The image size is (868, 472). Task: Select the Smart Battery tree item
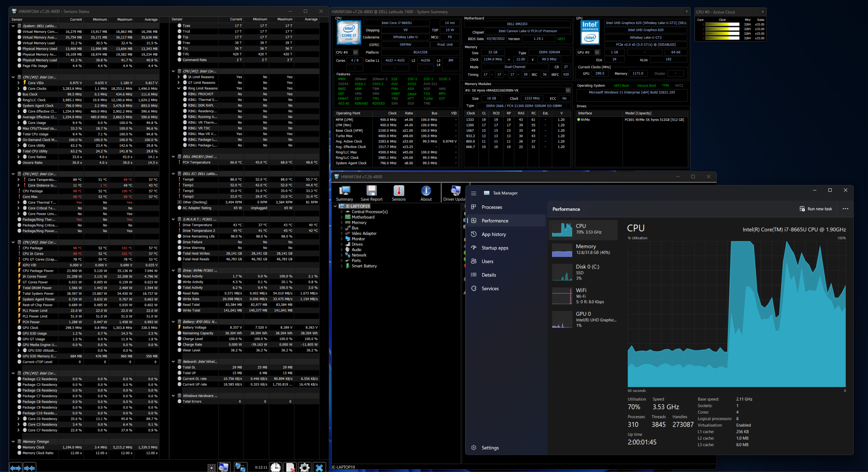pos(364,266)
